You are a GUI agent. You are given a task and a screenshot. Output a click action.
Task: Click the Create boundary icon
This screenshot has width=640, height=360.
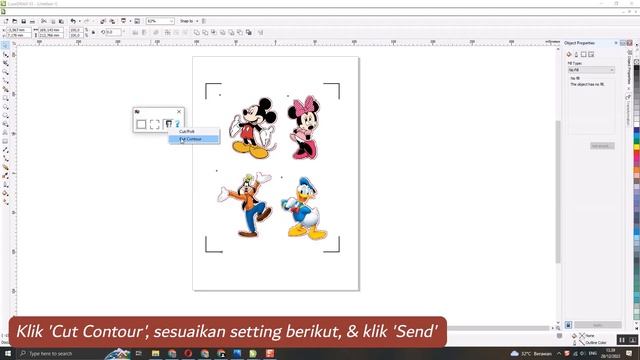249,33
